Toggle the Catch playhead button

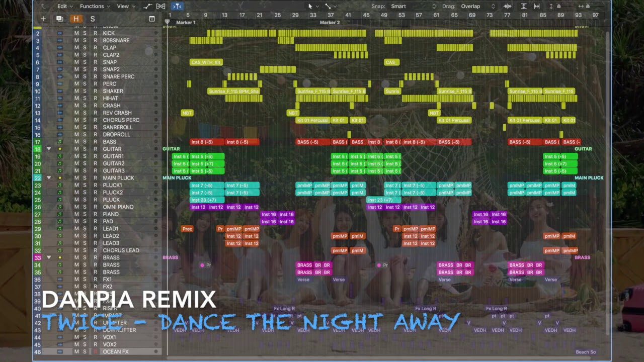(177, 6)
